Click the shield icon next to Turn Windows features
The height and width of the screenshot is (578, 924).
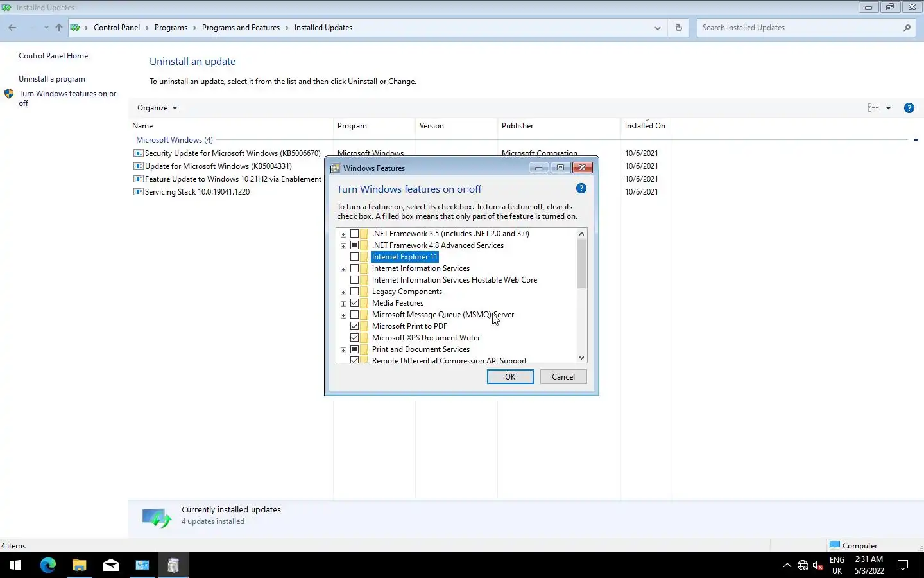point(9,94)
